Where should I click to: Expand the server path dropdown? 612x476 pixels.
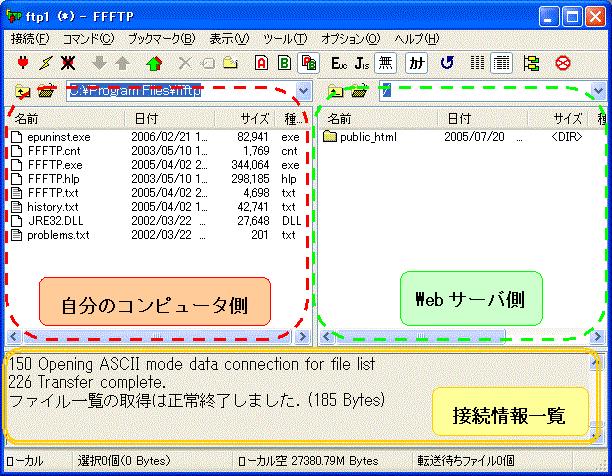(x=598, y=91)
